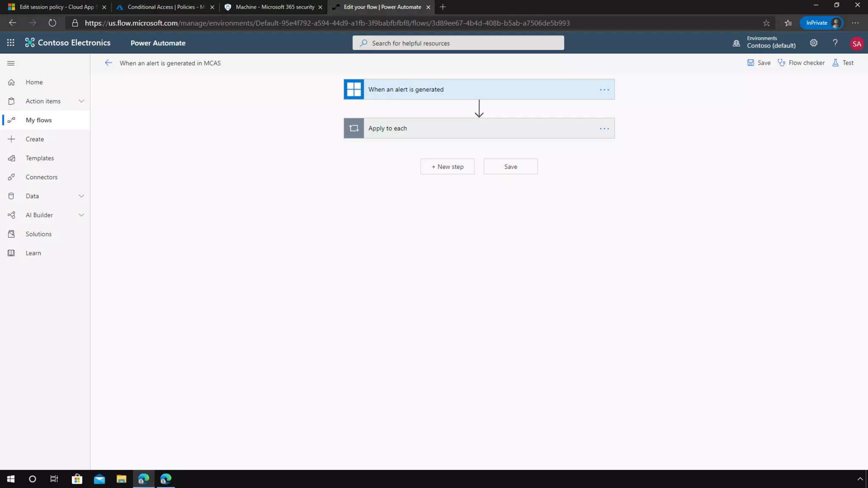Click the flow title When an alert is generated in MCAS

click(170, 63)
